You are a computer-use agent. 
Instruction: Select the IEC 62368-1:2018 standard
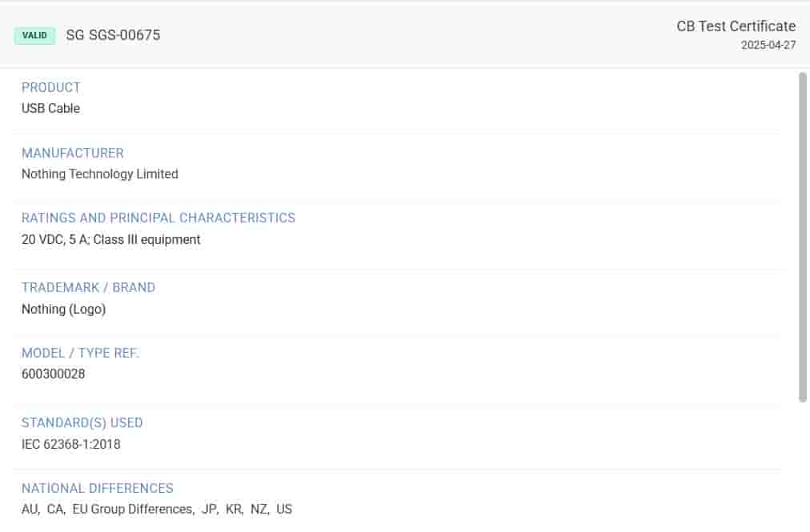[71, 444]
